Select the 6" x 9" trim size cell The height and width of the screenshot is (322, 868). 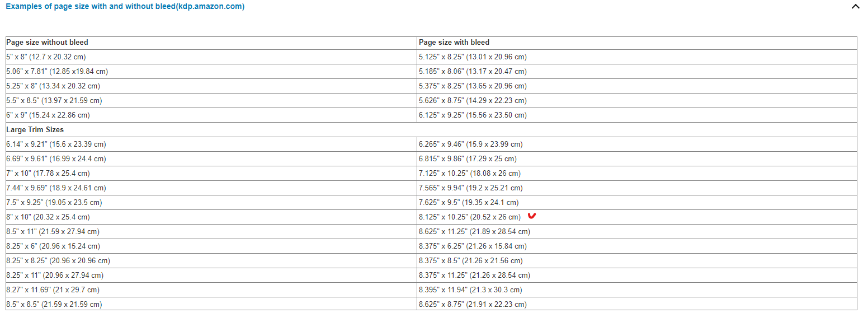pyautogui.click(x=48, y=115)
